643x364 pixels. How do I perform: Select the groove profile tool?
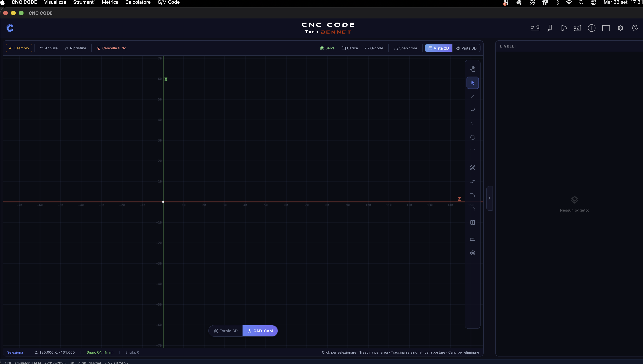pyautogui.click(x=473, y=151)
